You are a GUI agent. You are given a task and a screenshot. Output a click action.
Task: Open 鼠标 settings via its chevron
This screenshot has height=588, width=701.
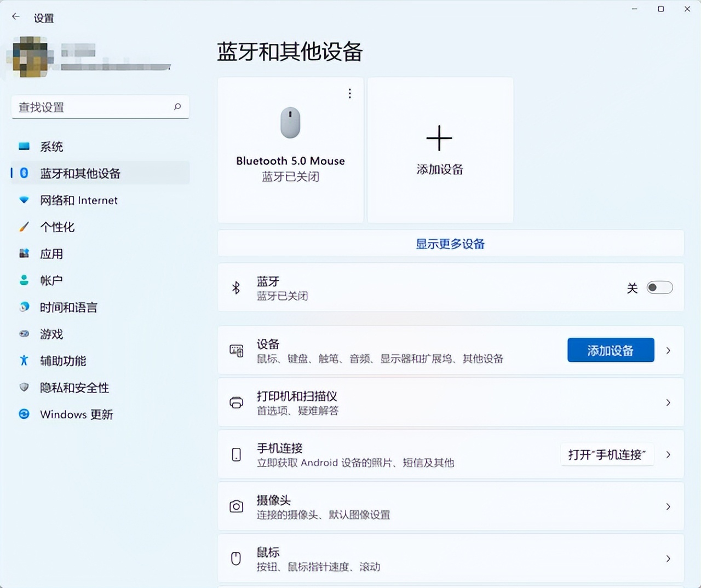(x=668, y=558)
